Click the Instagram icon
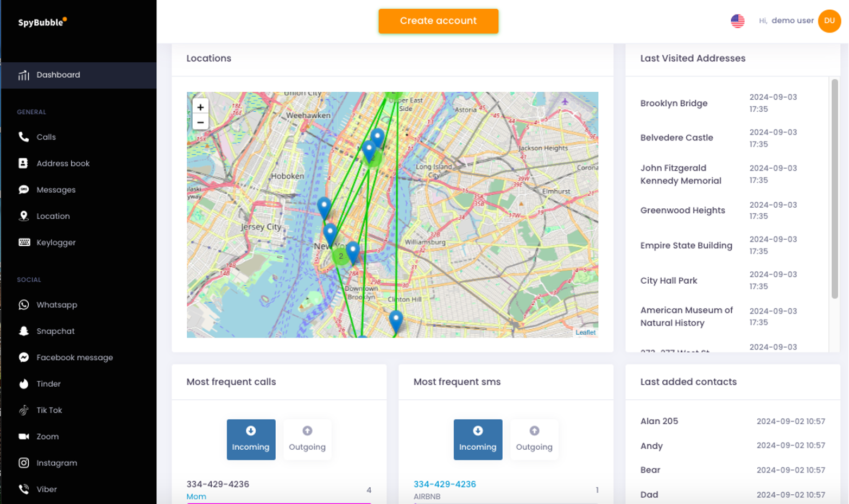 23,463
